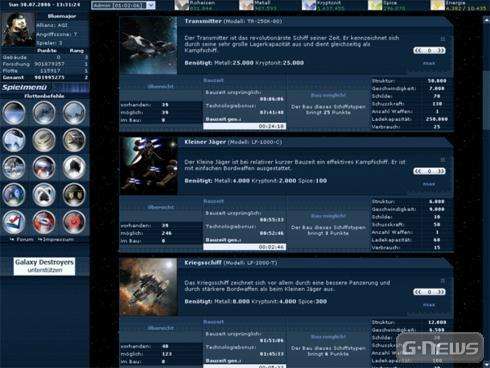Click the red glowing orb menu icon
Viewport: 490px width, 368px height.
[74, 222]
